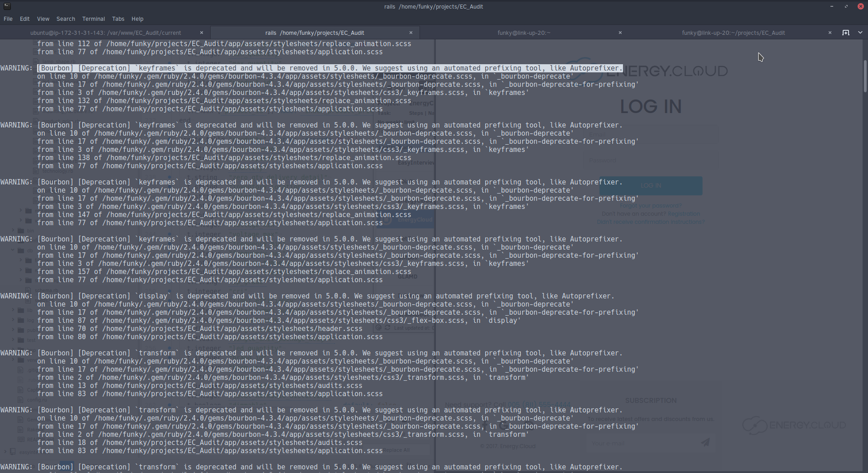
Task: Close the funky@link-up-20:~/projects/EC_Audit tab
Action: tap(830, 33)
